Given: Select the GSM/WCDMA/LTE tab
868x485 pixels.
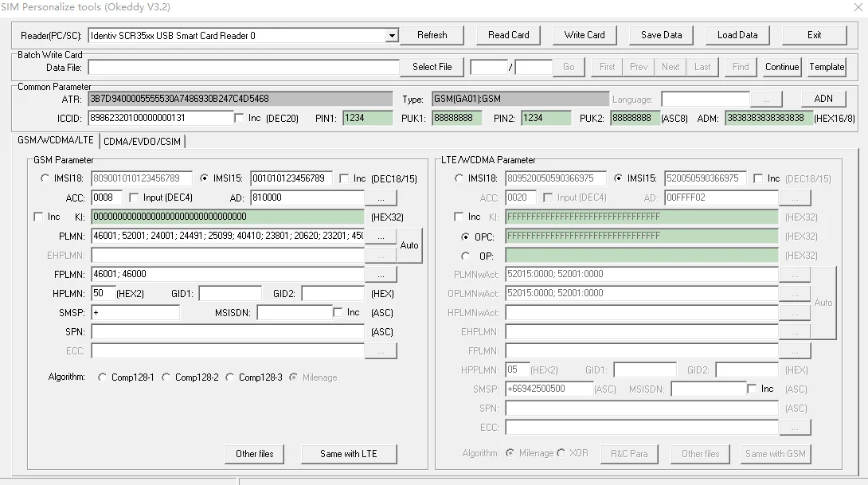Looking at the screenshot, I should click(56, 140).
